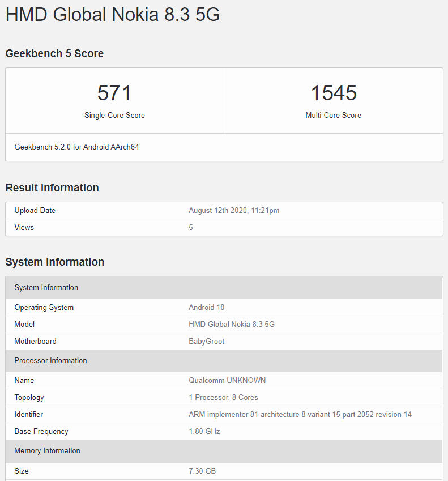The width and height of the screenshot is (448, 481).
Task: Select the ARM implementer 81 identifier value
Action: click(x=300, y=415)
